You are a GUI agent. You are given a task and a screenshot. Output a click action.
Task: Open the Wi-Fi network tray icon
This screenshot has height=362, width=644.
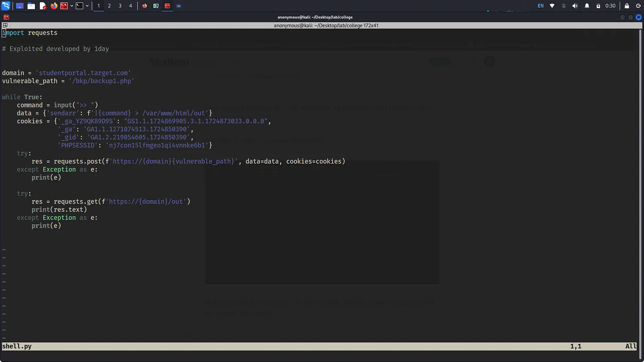click(552, 6)
